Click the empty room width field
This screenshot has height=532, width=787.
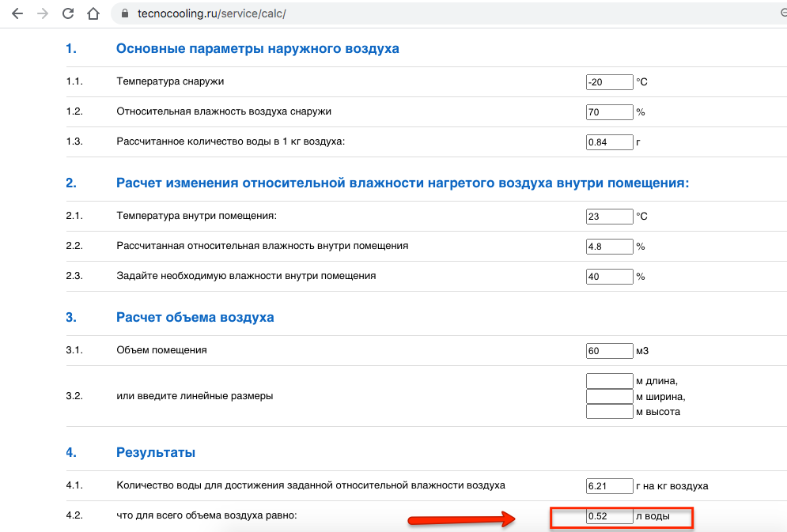tap(609, 396)
